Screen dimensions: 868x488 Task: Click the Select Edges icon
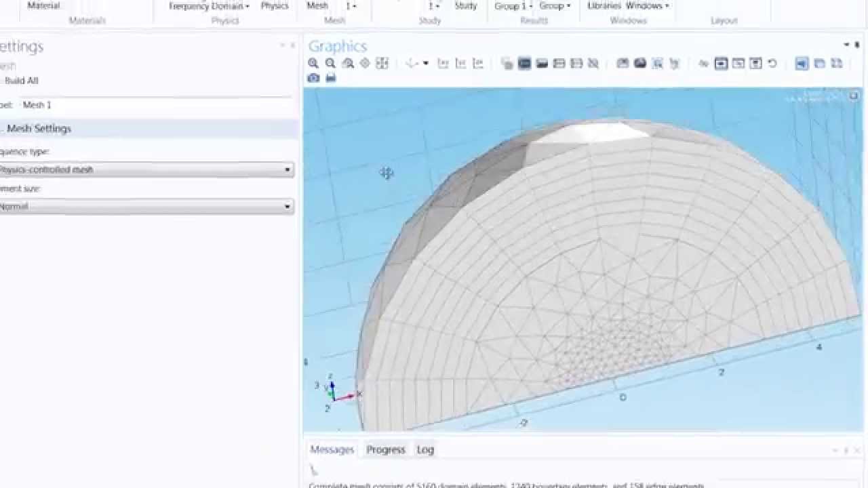[559, 63]
